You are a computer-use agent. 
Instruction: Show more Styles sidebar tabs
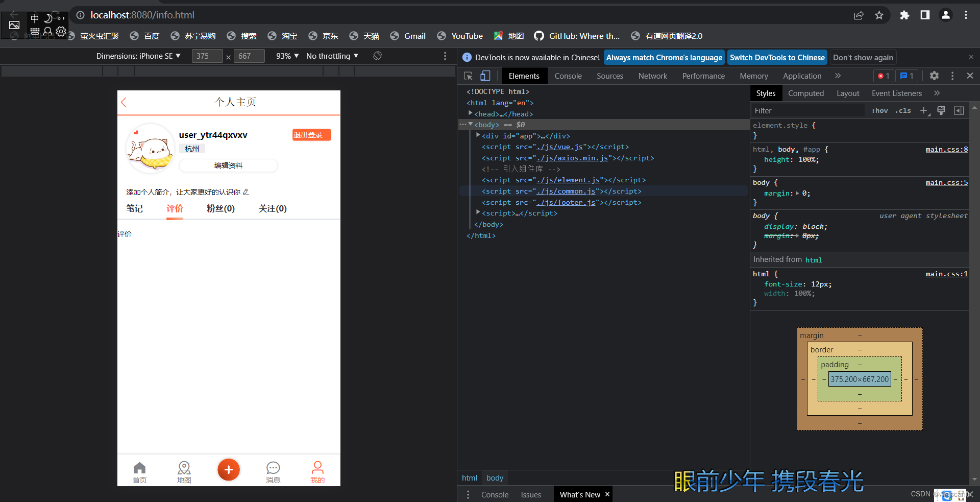pyautogui.click(x=937, y=93)
